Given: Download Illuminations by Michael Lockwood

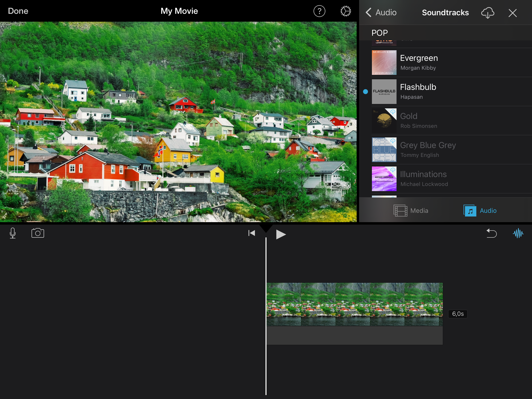Looking at the screenshot, I should coord(393,170).
